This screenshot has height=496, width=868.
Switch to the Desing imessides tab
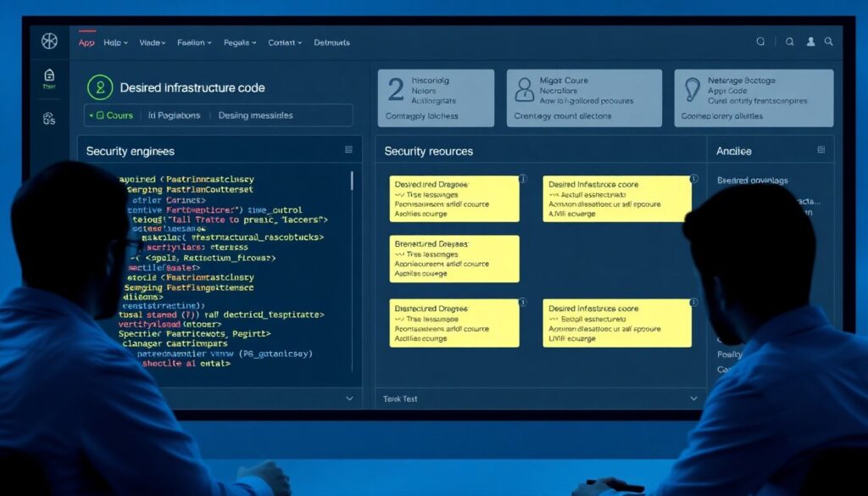(255, 115)
